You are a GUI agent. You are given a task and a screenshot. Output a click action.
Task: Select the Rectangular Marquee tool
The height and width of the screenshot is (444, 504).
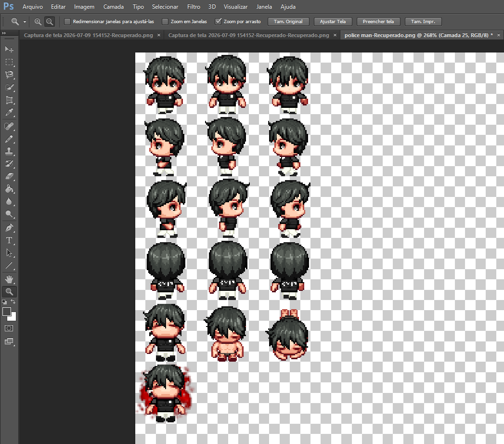point(9,62)
